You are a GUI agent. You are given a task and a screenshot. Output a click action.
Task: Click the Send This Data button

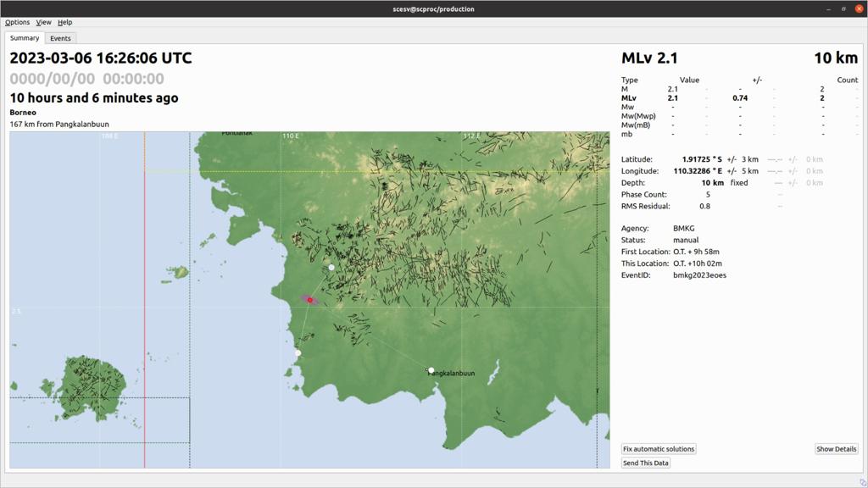[x=645, y=463]
